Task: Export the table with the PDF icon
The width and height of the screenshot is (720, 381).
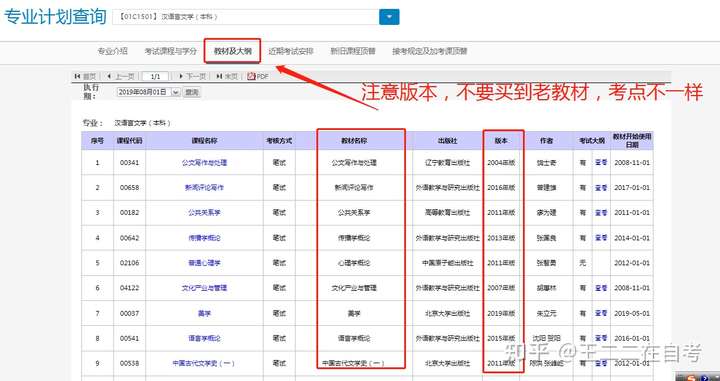Action: [x=251, y=76]
